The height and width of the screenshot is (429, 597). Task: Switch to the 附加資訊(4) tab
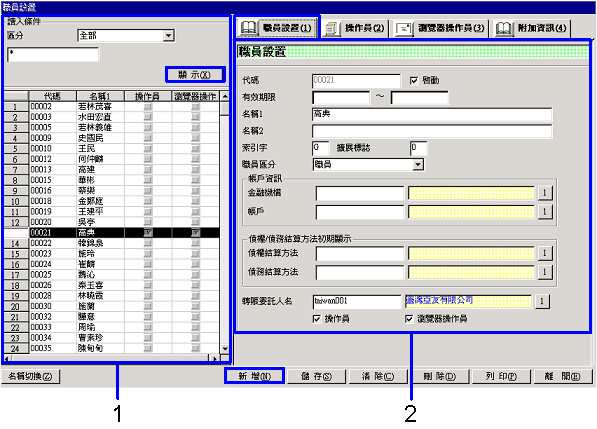(x=532, y=29)
